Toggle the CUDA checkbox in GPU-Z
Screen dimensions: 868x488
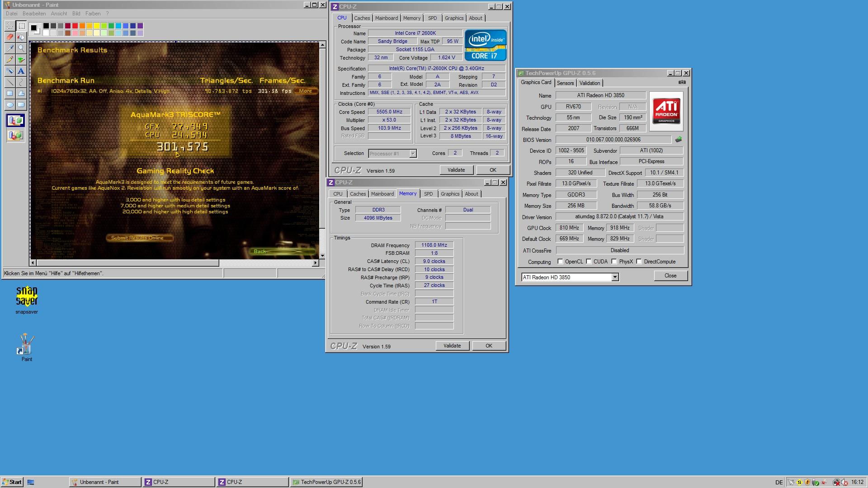[589, 262]
